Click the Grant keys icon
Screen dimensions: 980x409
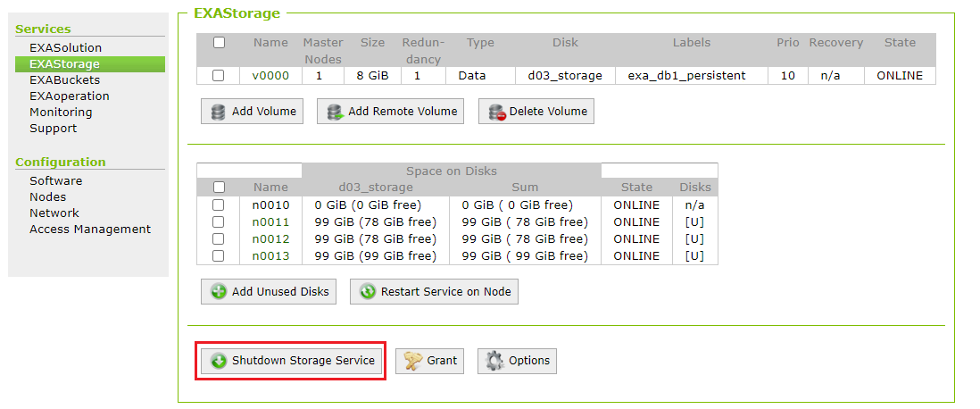point(414,361)
